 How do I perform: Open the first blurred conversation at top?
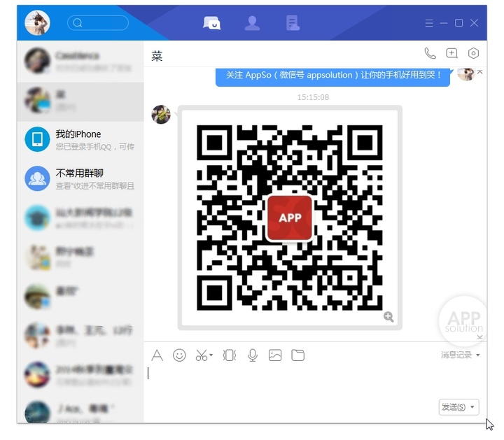coord(80,61)
